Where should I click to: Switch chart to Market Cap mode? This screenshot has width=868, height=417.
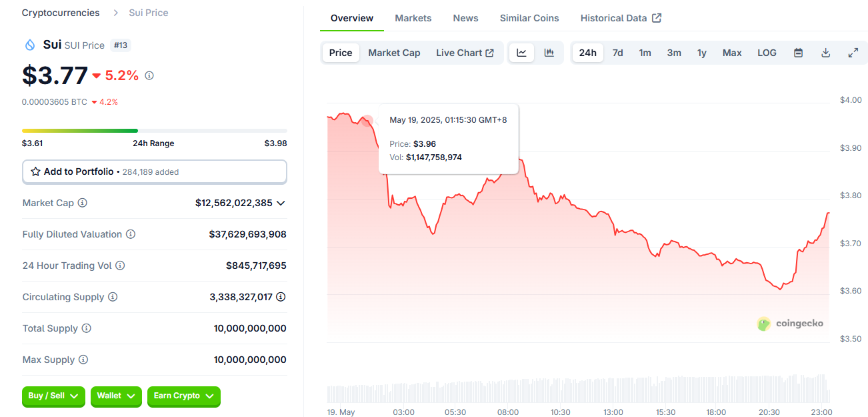point(394,53)
